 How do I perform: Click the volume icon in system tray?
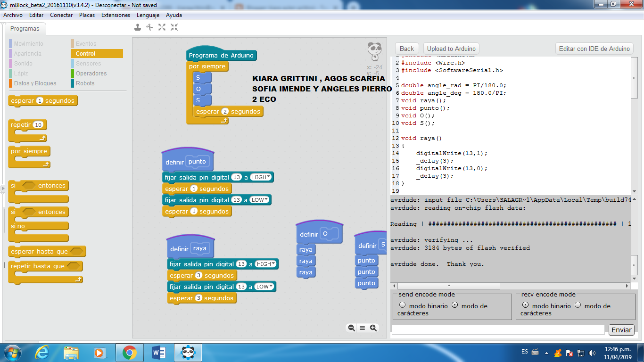(x=592, y=353)
